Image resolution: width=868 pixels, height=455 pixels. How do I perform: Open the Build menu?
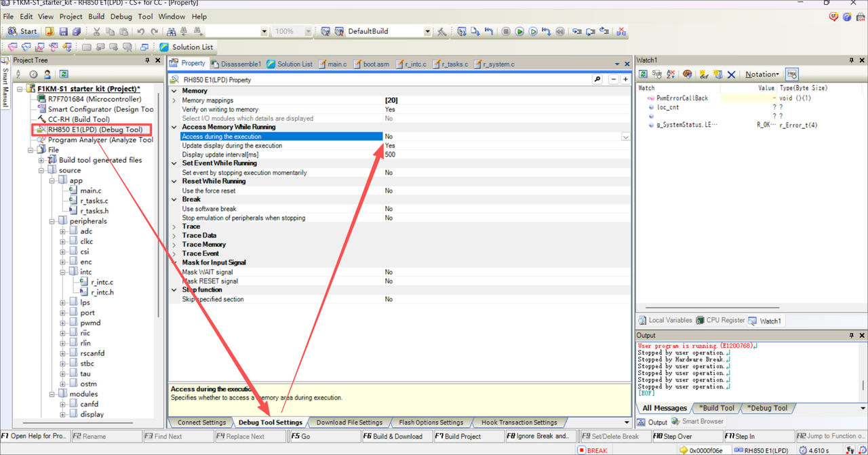point(96,16)
